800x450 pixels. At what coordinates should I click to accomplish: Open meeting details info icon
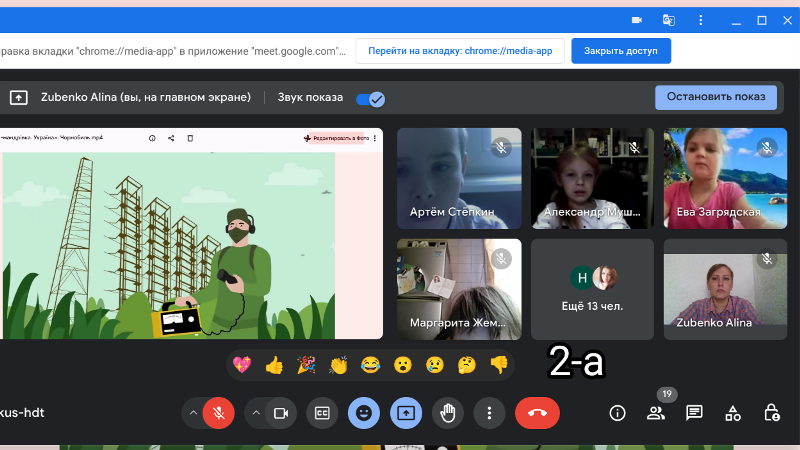617,413
